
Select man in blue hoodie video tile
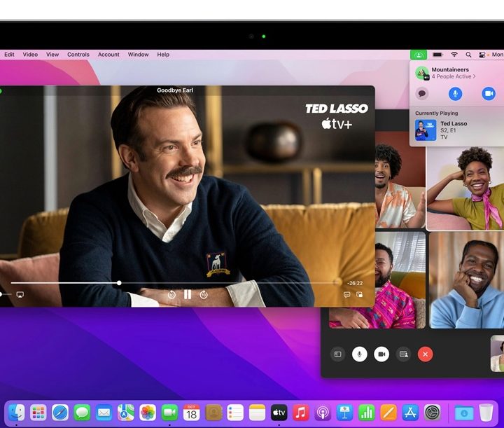tap(466, 280)
